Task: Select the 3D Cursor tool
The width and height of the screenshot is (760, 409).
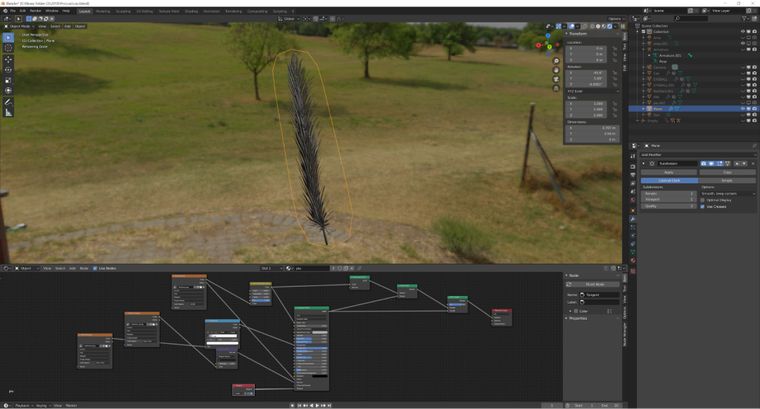Action: tap(8, 47)
